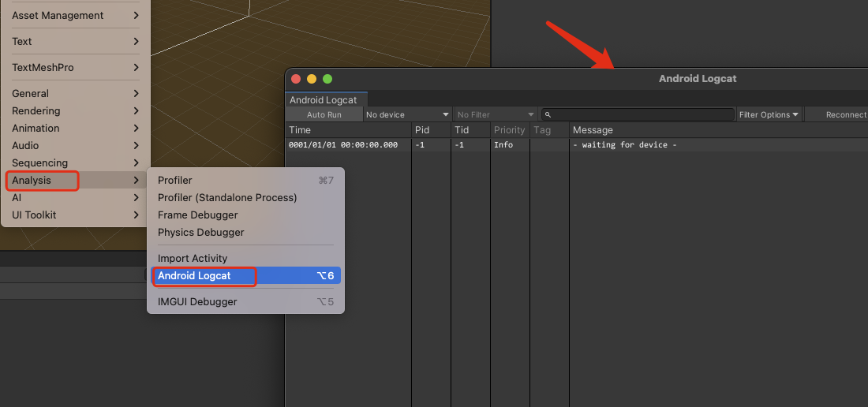Click the chevron arrow beside UI Toolkit
This screenshot has height=407, width=868.
click(137, 215)
